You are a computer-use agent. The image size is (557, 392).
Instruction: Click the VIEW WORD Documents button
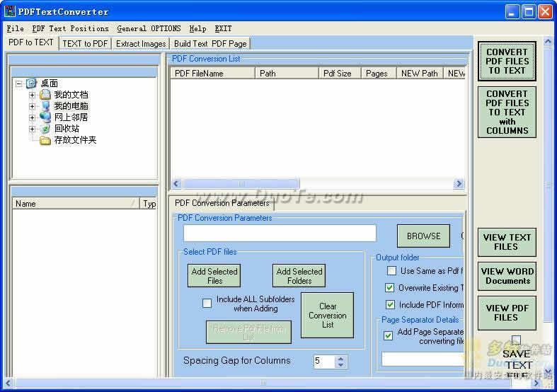[507, 276]
